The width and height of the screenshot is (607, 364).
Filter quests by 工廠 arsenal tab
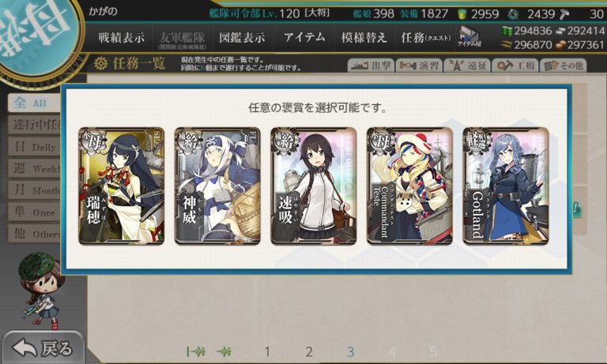click(x=515, y=66)
